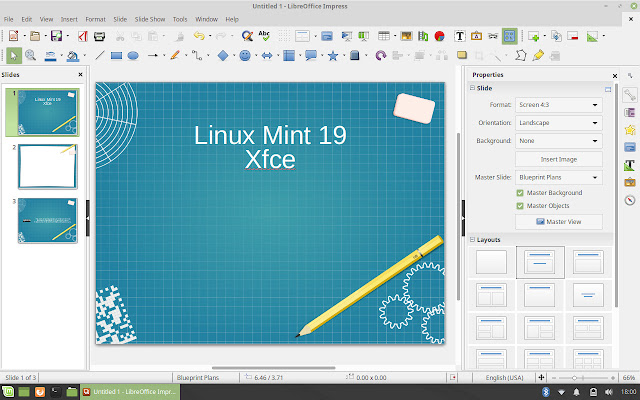
Task: Toggle the Master Objects checkbox
Action: pyautogui.click(x=520, y=206)
